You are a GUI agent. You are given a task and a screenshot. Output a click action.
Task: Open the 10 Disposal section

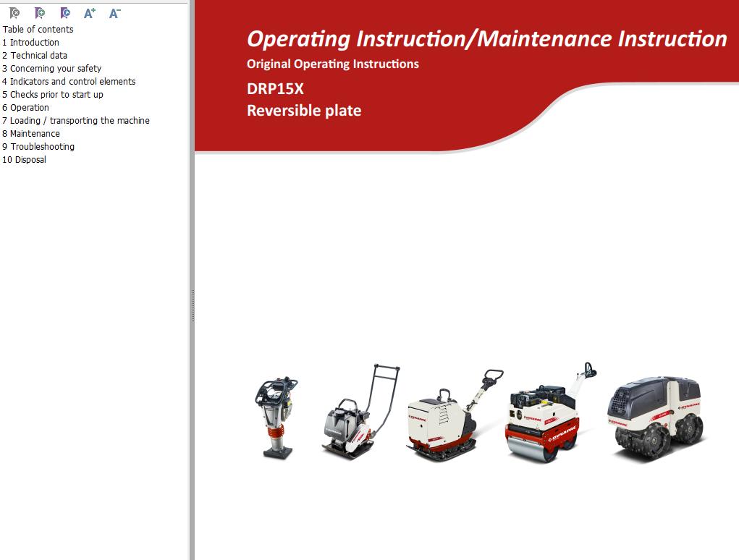tap(24, 160)
